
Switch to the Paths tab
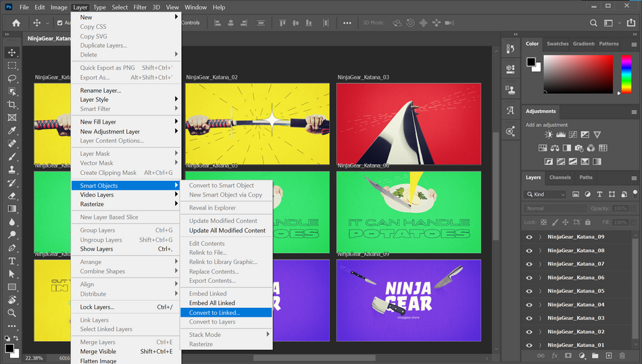(x=585, y=178)
